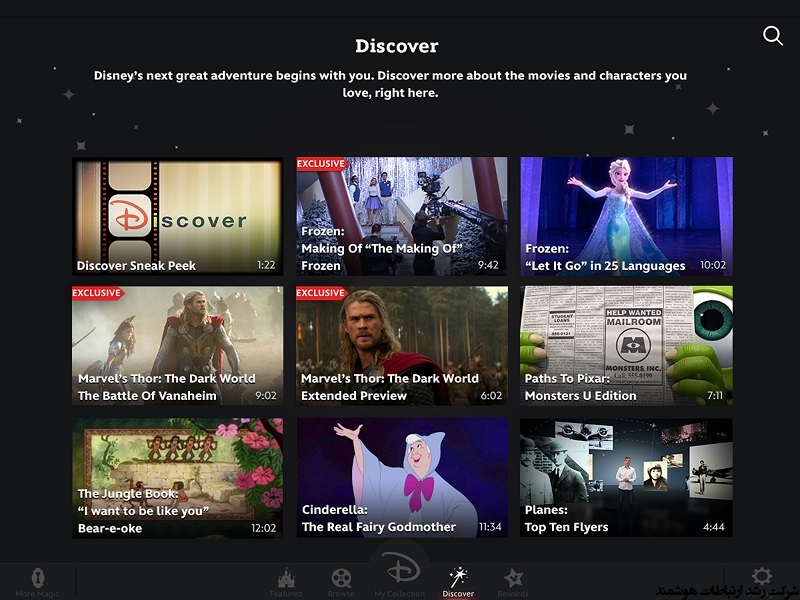Play Thor The Battle Of Vanaheim video

pyautogui.click(x=178, y=345)
